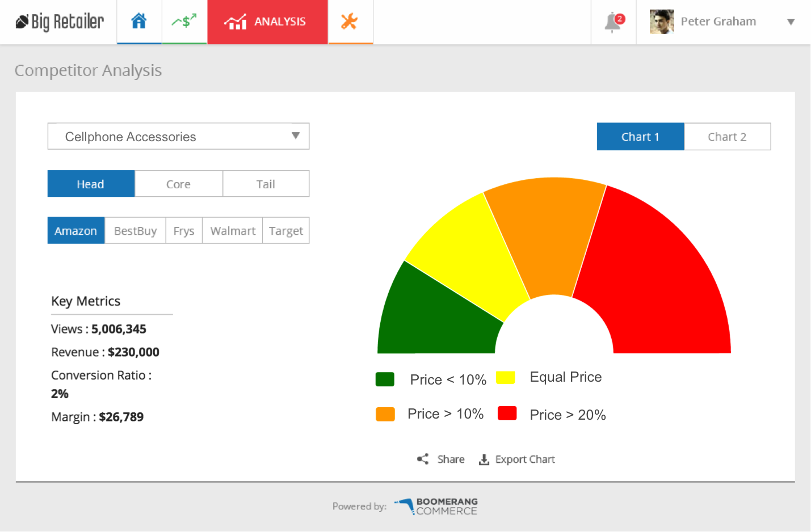The image size is (811, 532).
Task: Click the Views value 5,006,345
Action: tap(119, 329)
